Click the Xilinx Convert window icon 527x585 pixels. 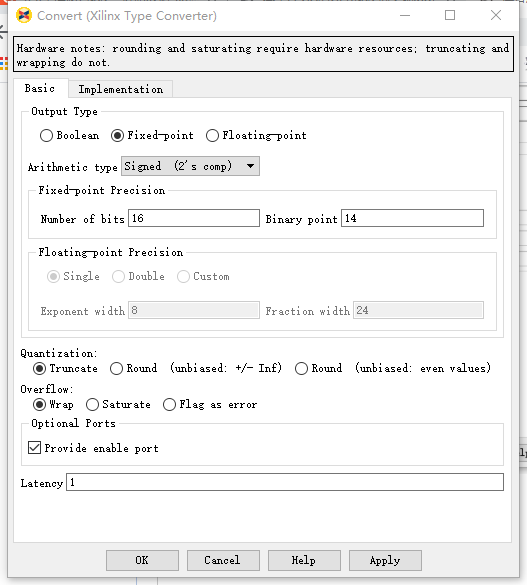tap(24, 16)
